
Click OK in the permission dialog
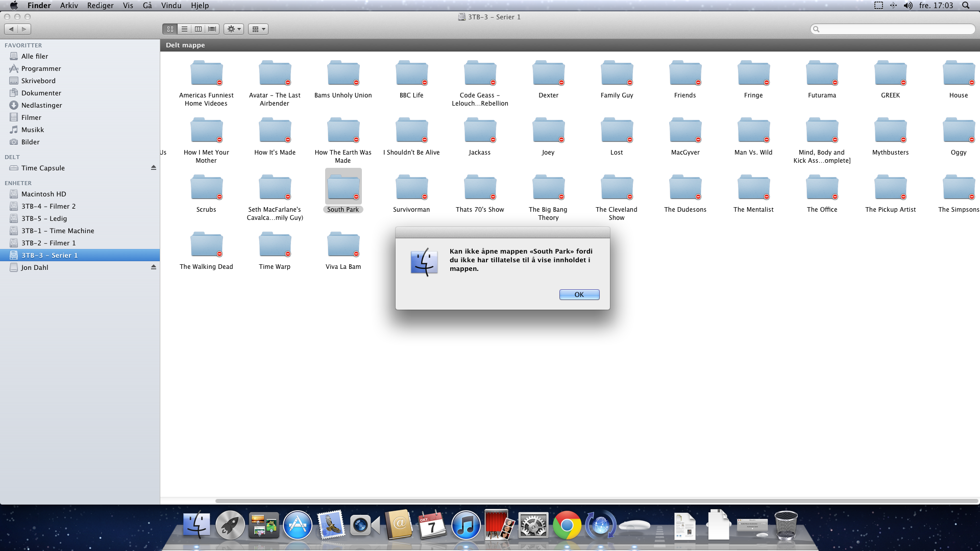[579, 294]
